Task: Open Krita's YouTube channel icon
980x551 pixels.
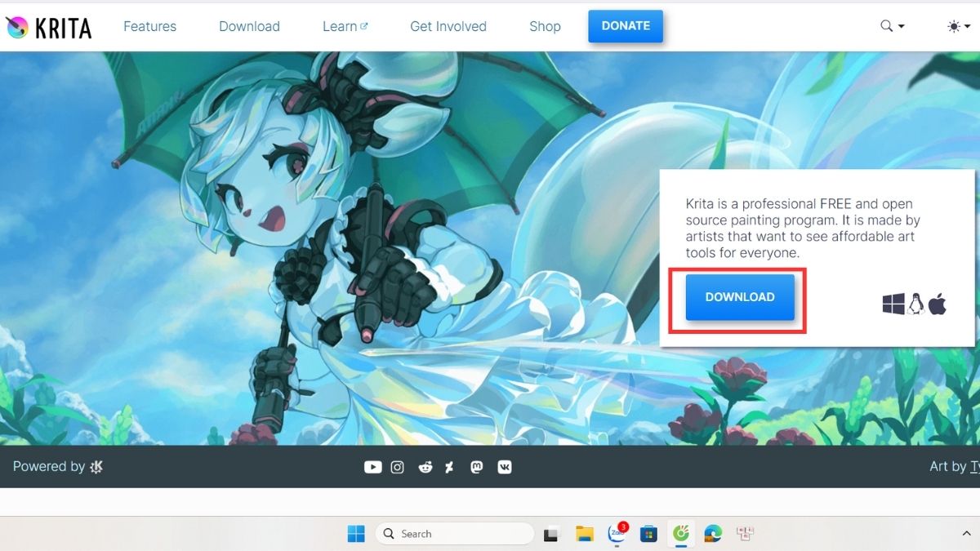Action: 372,467
